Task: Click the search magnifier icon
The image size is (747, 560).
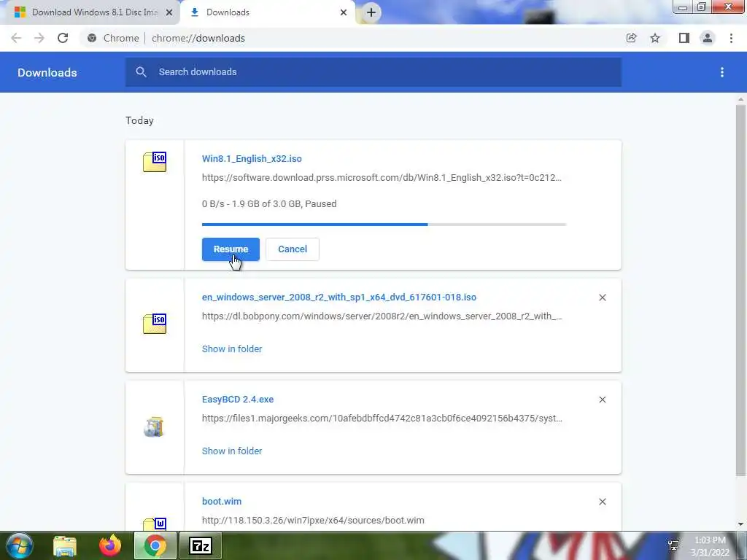Action: tap(141, 72)
